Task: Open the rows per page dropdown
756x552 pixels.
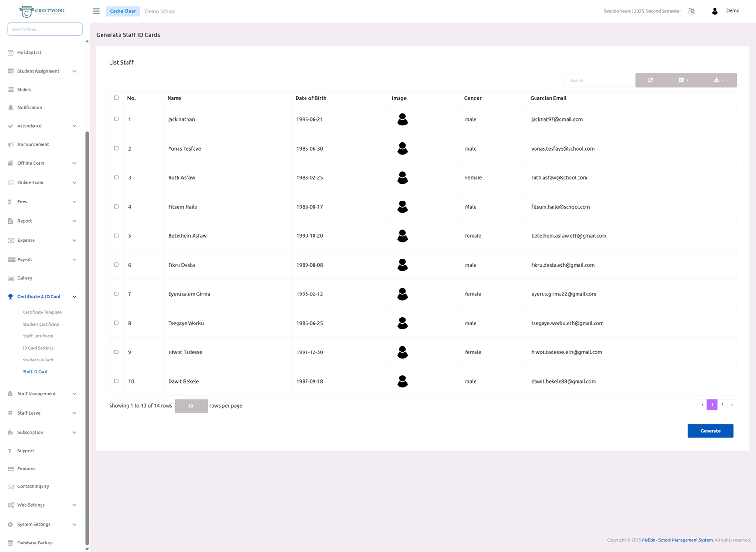Action: [191, 406]
